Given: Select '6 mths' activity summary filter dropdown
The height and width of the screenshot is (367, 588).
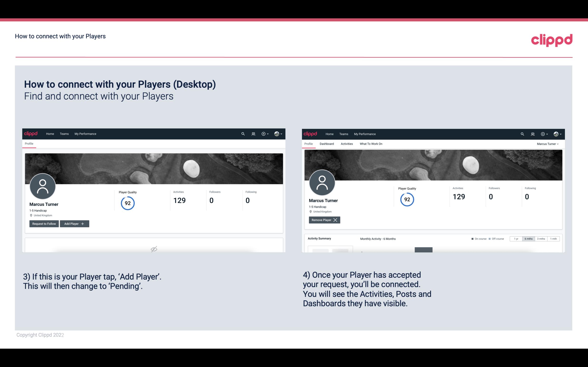Looking at the screenshot, I should (528, 238).
